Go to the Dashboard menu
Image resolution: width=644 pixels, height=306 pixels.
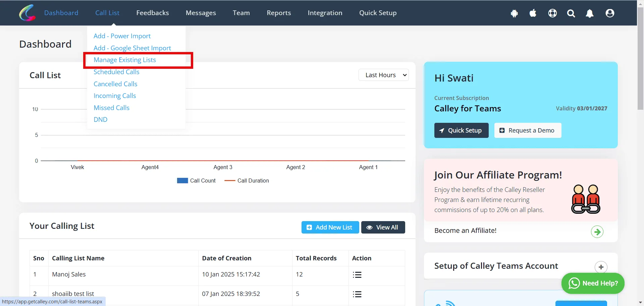(x=61, y=13)
